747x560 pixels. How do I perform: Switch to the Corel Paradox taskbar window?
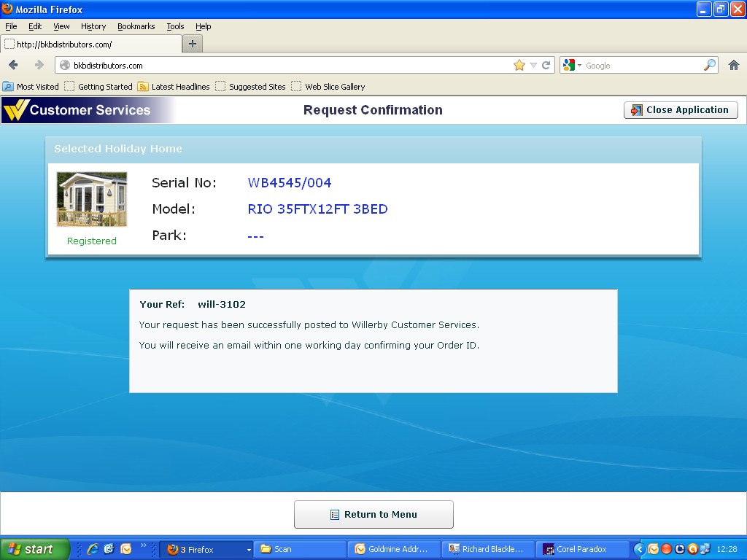coord(582,549)
